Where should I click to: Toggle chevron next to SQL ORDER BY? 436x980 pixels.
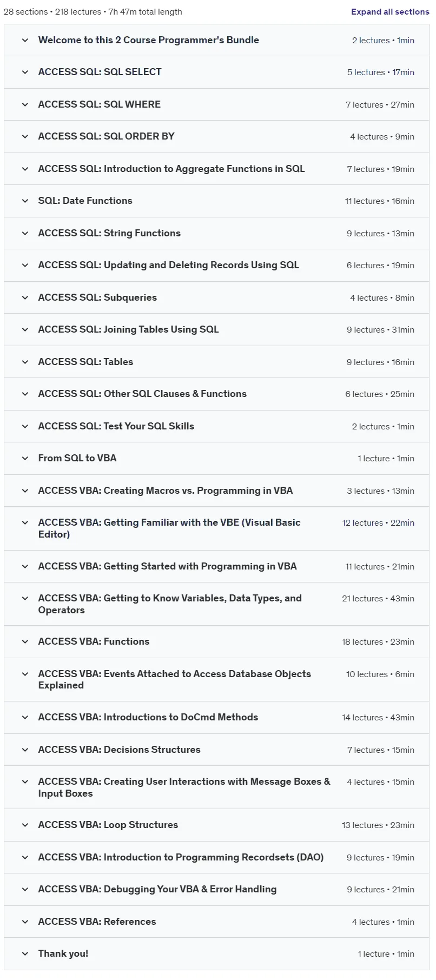click(25, 137)
